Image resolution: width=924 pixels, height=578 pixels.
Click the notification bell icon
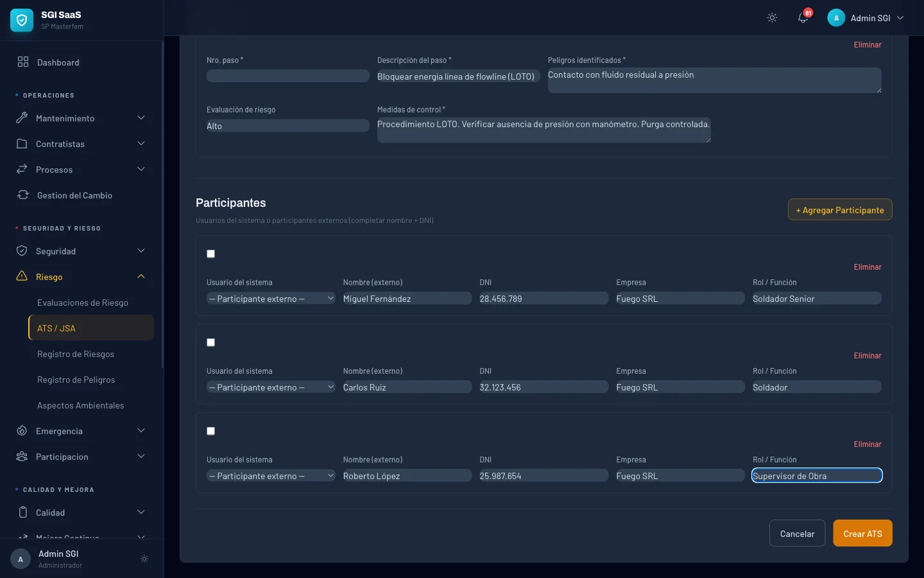pyautogui.click(x=803, y=18)
